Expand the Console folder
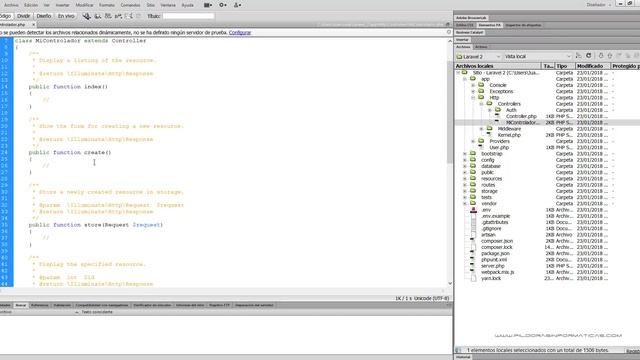The height and width of the screenshot is (360, 640). click(x=473, y=85)
